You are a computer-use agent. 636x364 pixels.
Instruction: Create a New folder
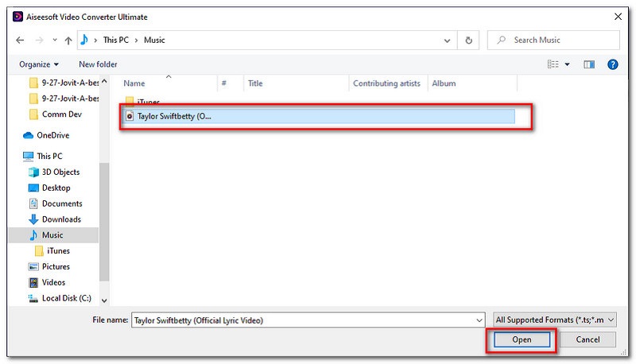98,64
